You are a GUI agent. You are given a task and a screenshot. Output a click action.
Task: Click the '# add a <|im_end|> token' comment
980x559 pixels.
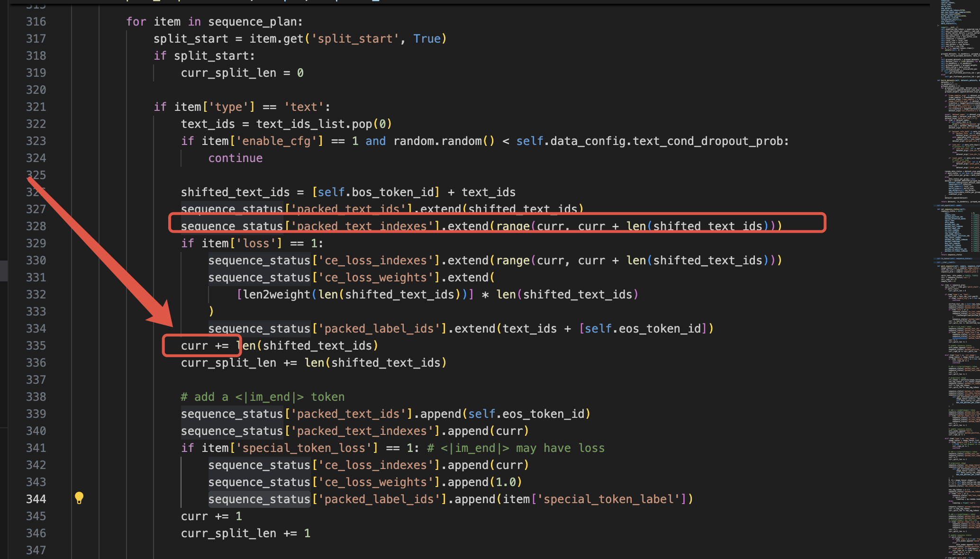coord(263,397)
